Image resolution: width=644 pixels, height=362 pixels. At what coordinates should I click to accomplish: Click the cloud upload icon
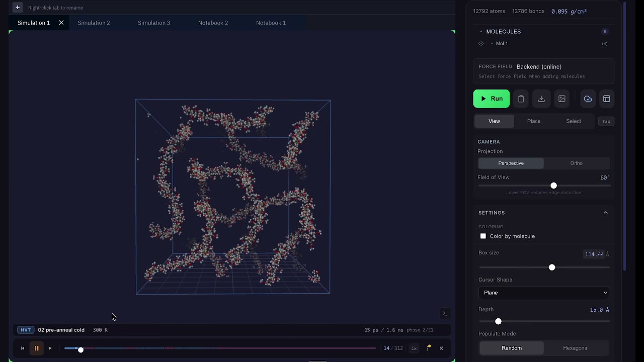(588, 99)
